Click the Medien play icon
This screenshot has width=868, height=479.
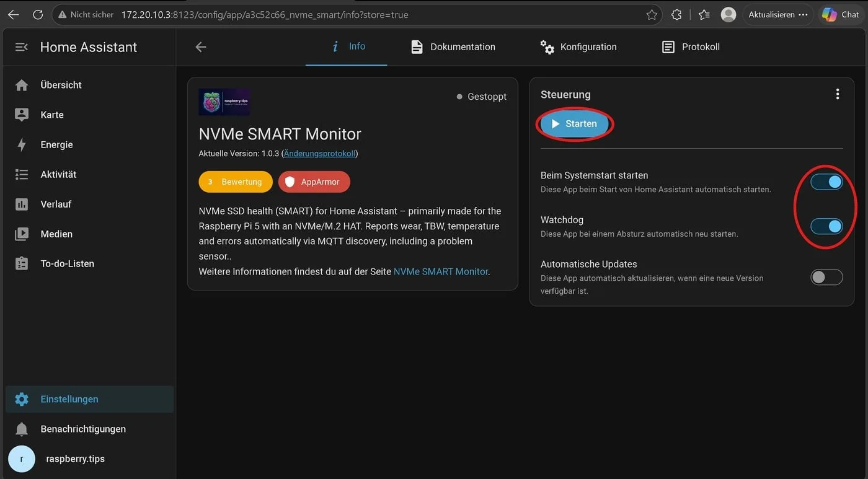click(x=22, y=234)
